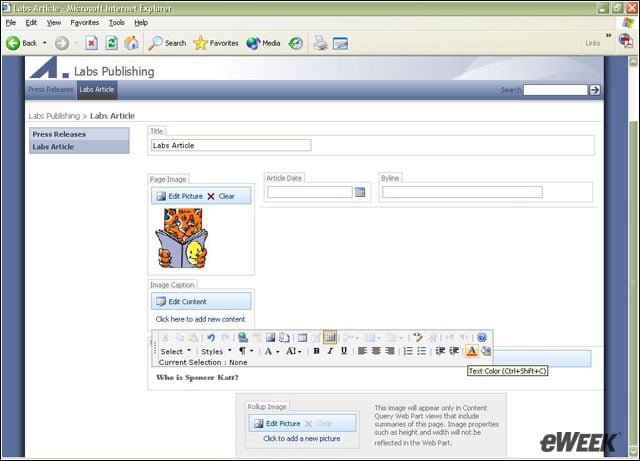
Task: Open the Styles dropdown in editor toolbar
Action: point(216,352)
